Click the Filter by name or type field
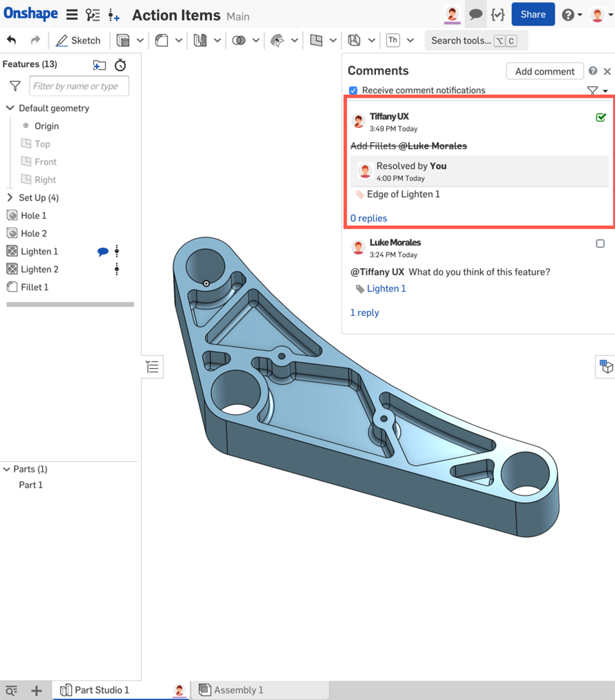 (x=79, y=86)
